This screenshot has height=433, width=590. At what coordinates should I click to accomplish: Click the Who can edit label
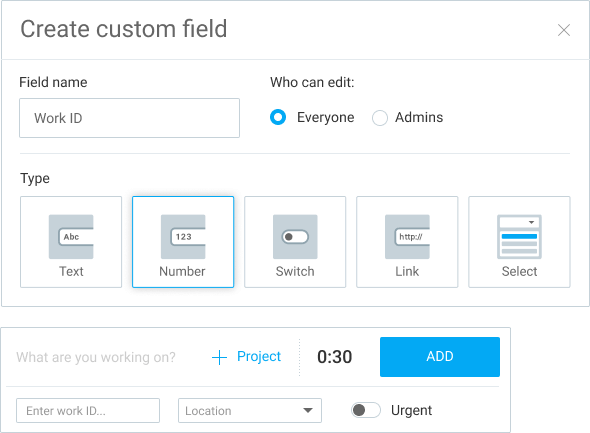pyautogui.click(x=312, y=82)
